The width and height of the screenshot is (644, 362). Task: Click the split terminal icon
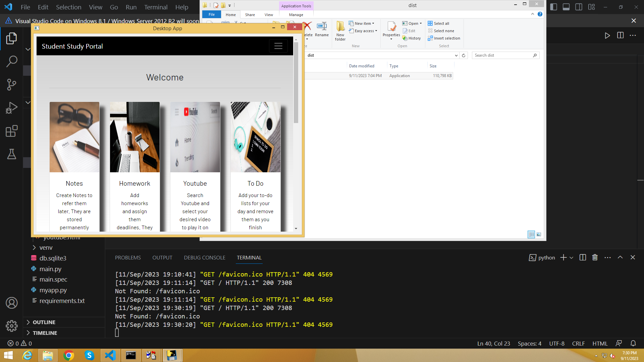click(583, 257)
